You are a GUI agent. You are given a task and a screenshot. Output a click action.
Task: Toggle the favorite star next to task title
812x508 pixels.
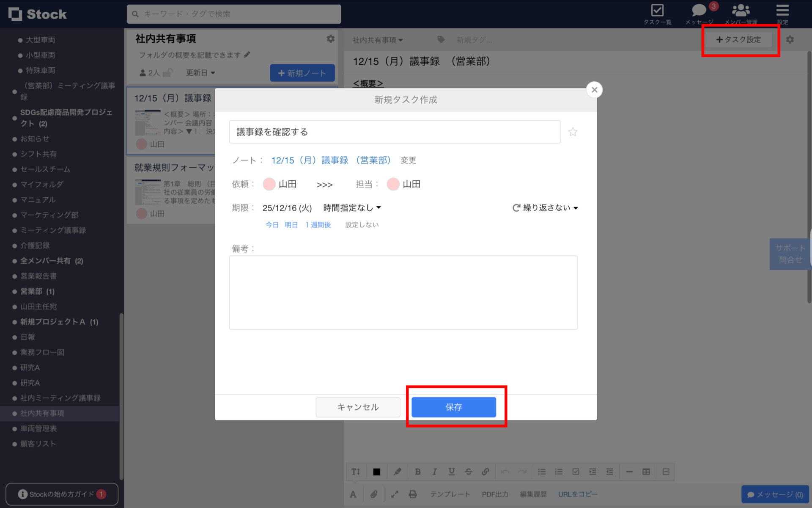pos(573,132)
